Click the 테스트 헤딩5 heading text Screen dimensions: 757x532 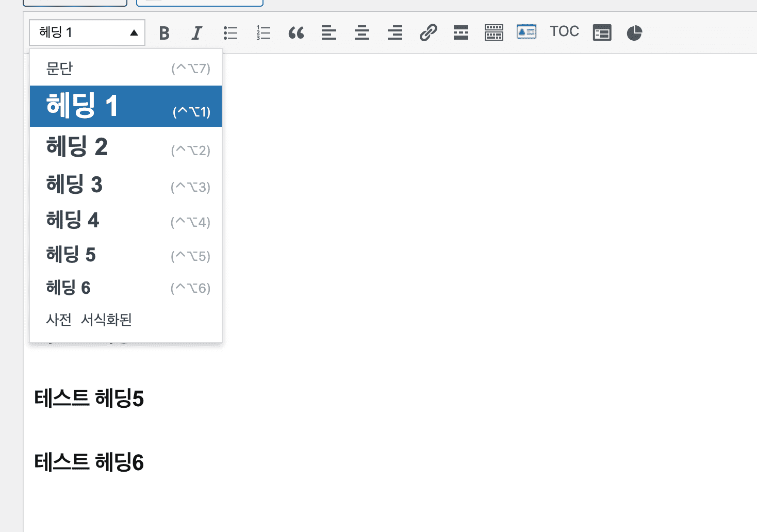[x=89, y=398]
